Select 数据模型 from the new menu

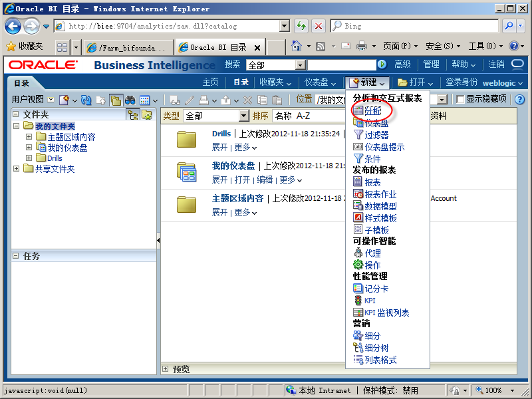pos(380,206)
